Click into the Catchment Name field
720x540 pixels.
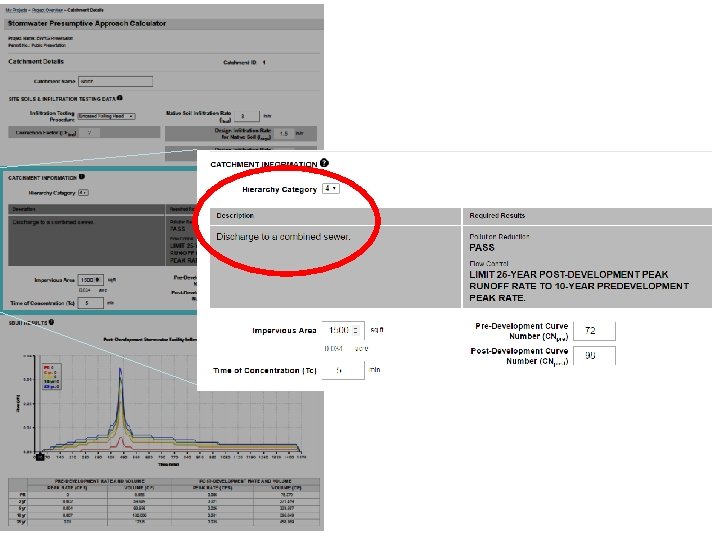115,81
